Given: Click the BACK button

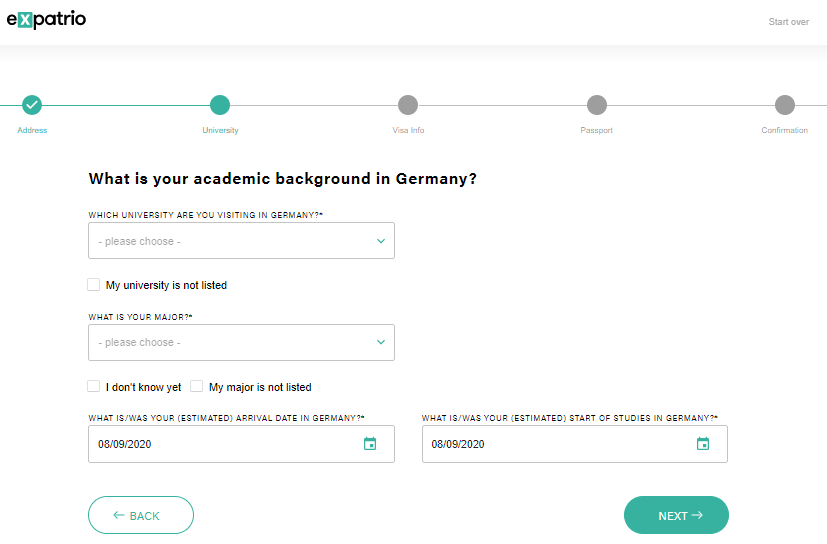Looking at the screenshot, I should click(x=141, y=515).
